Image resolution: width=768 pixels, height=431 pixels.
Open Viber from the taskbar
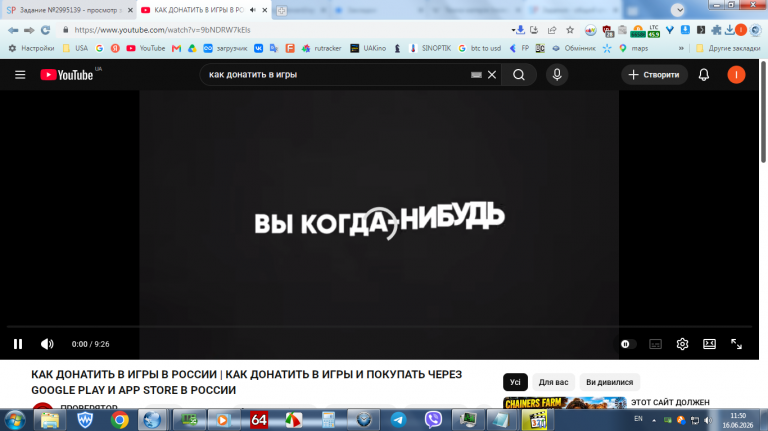(433, 420)
